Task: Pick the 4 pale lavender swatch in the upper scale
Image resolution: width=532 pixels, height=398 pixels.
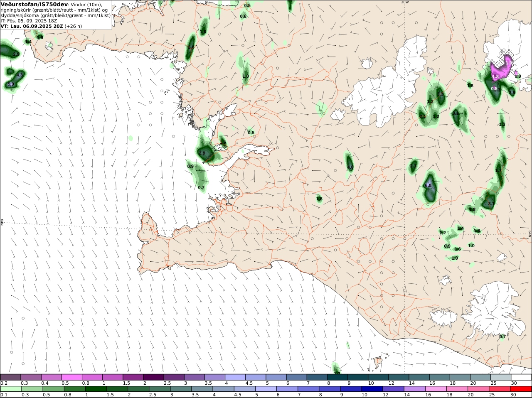Action: (x=235, y=377)
